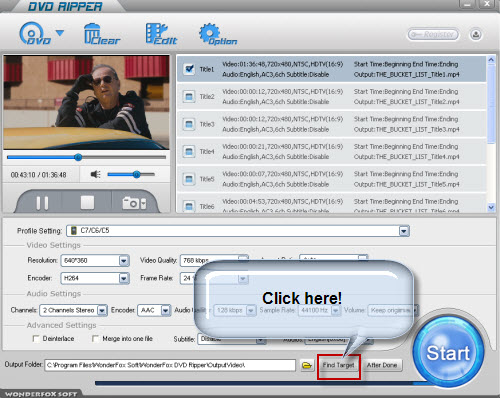This screenshot has height=398, width=500.
Task: Enable the Deinterlace checkbox
Action: pos(36,339)
